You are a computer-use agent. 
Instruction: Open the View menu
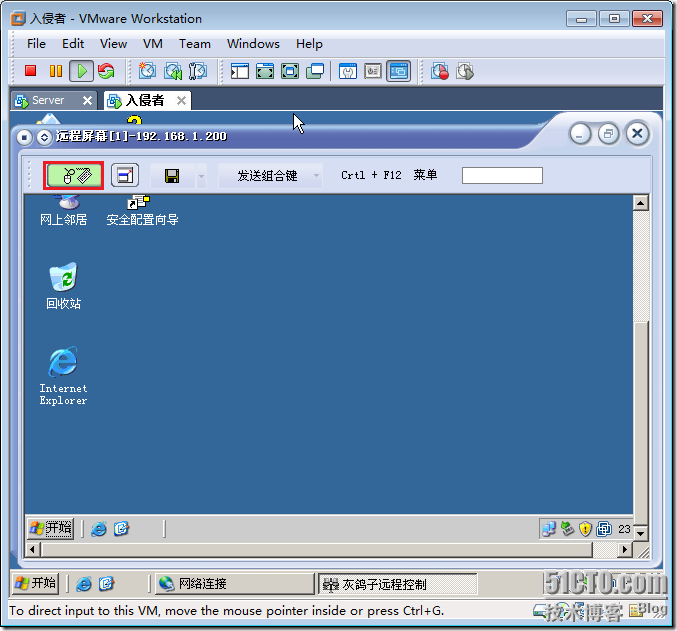[114, 44]
